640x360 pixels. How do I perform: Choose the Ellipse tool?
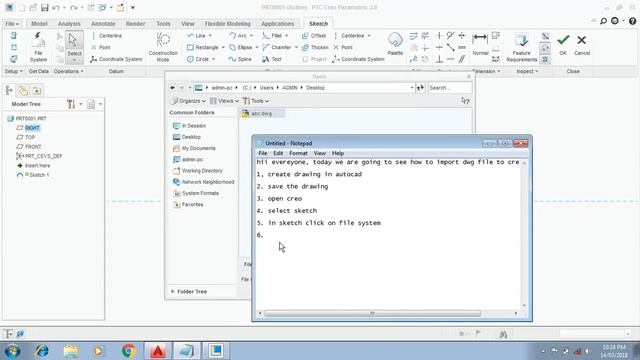[x=240, y=47]
